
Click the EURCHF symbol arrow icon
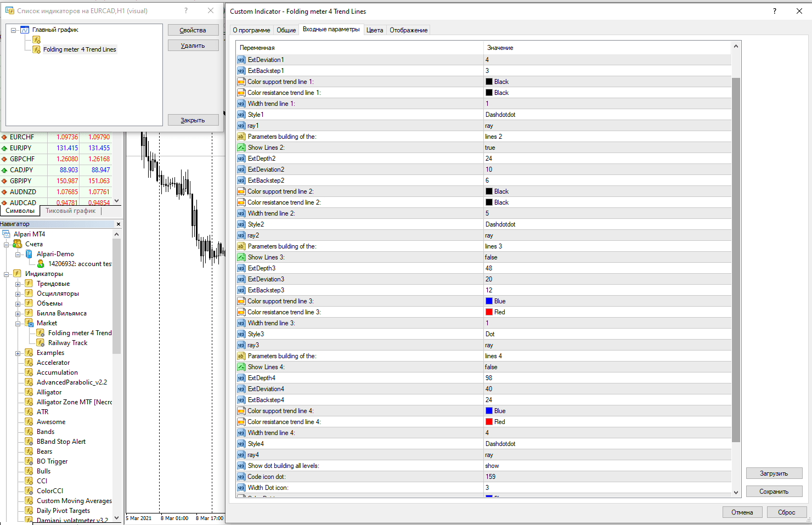[x=4, y=137]
